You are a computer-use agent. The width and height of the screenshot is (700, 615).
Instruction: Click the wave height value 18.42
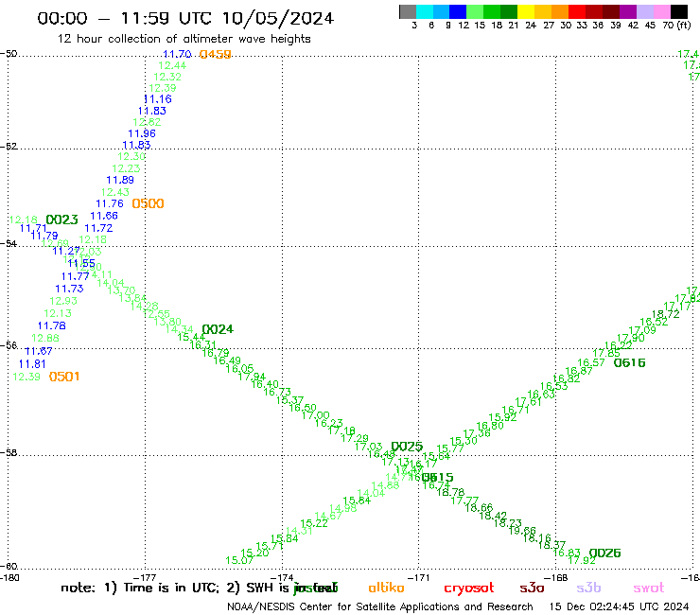click(x=493, y=516)
